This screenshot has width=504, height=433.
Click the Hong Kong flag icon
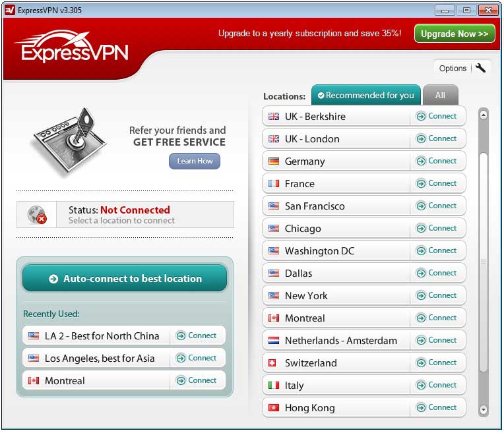[274, 408]
